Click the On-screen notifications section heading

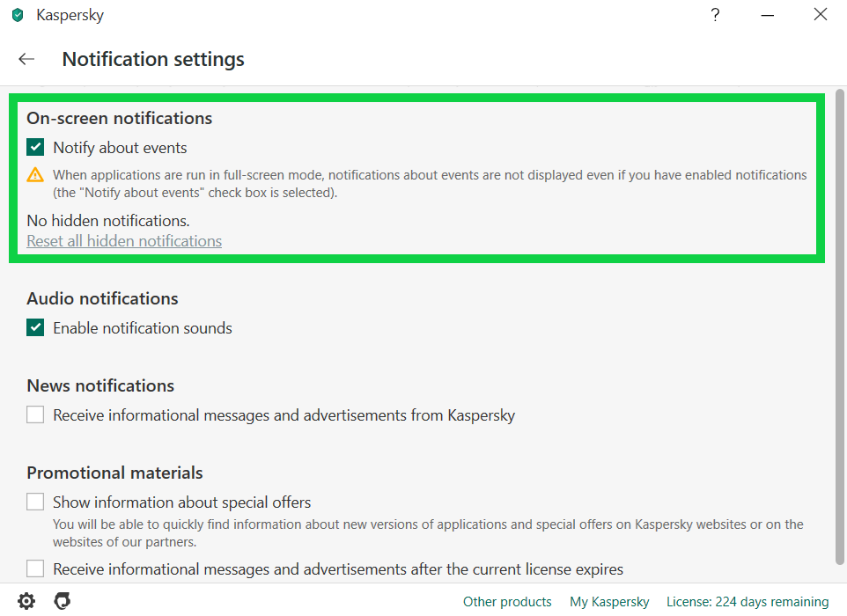pos(120,118)
